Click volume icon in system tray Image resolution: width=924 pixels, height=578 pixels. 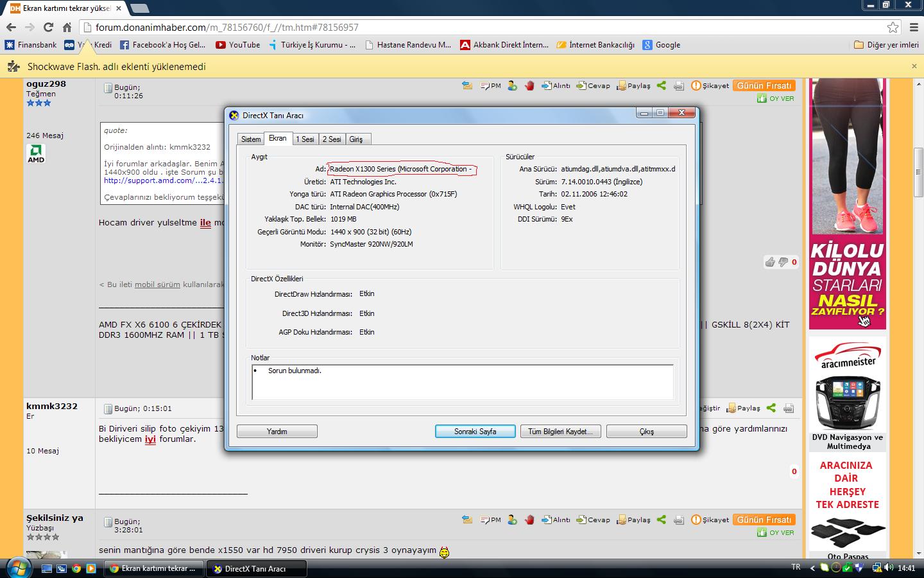[889, 568]
